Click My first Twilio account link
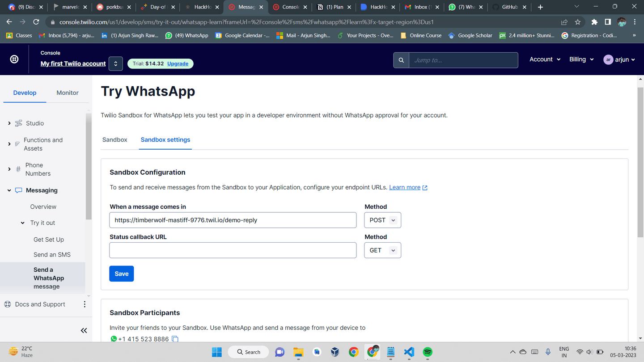This screenshot has height=362, width=644. pyautogui.click(x=73, y=64)
